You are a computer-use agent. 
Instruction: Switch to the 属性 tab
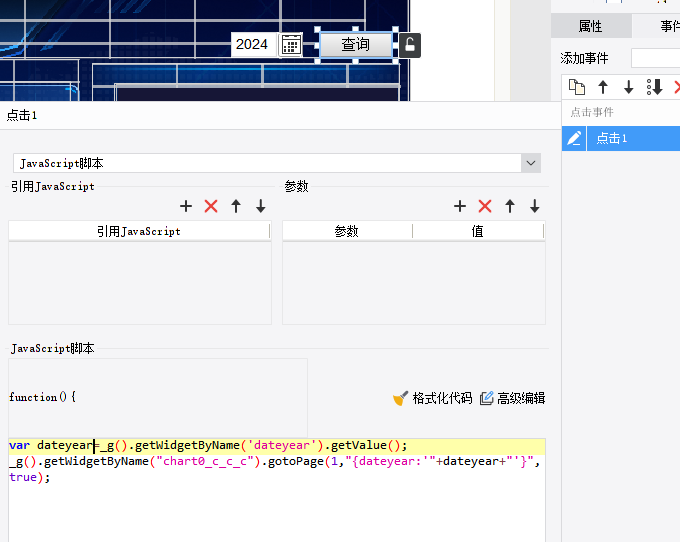tap(591, 27)
